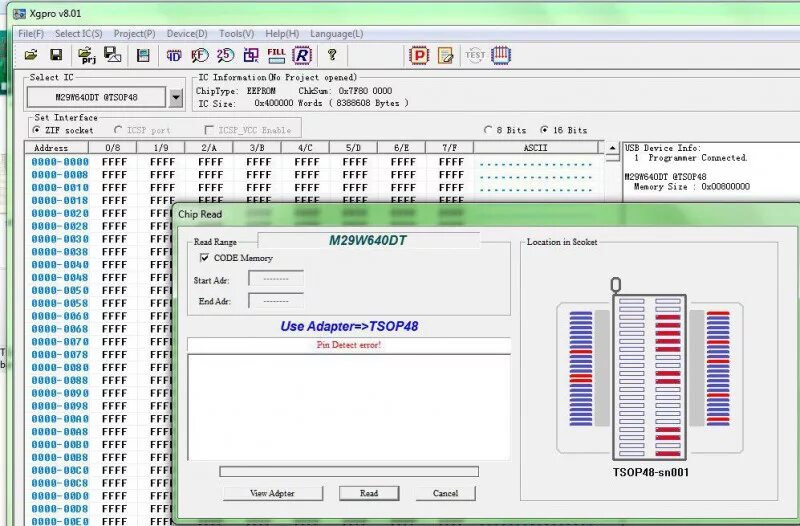Click the FILL buffer icon
800x526 pixels.
pyautogui.click(x=276, y=55)
